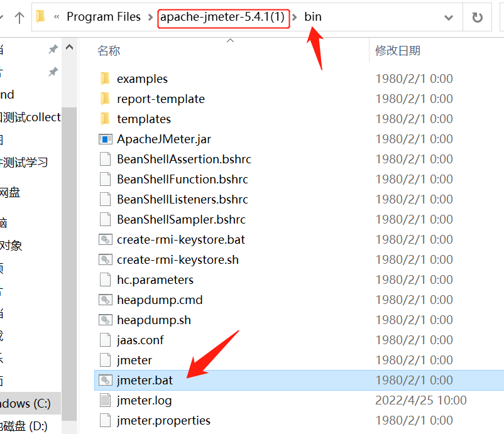Select the file name create-rmi-keystore.bat
Image resolution: width=504 pixels, height=434 pixels.
(x=181, y=240)
